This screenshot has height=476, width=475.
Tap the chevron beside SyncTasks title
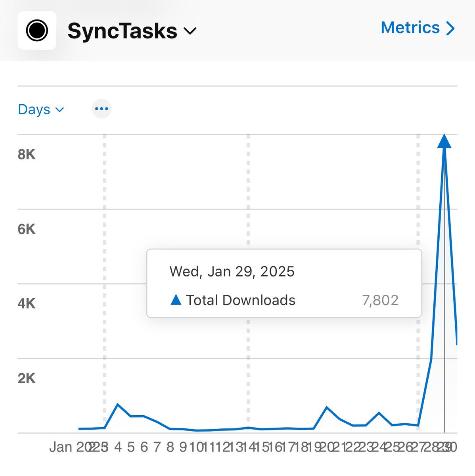(190, 31)
